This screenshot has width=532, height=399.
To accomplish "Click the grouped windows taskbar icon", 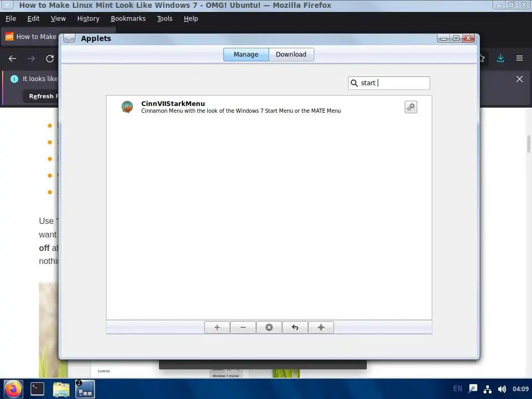I will click(85, 389).
